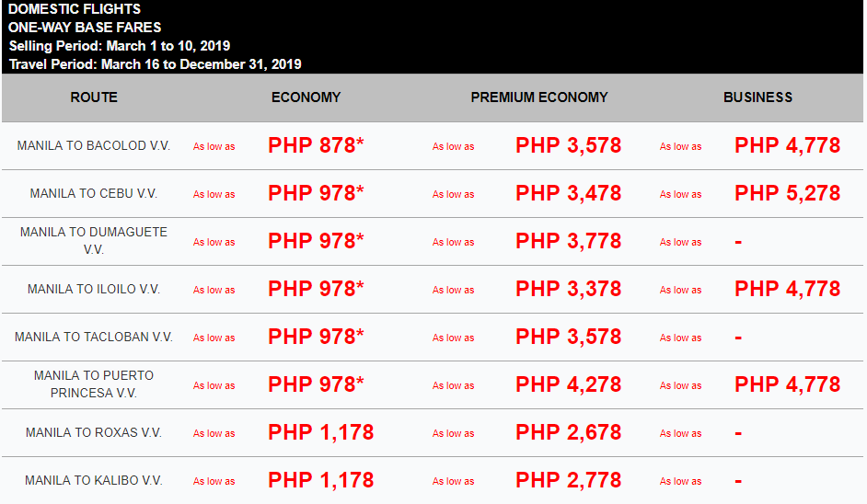Choose Manila to Iloilo business fare PHP 4,778
The width and height of the screenshot is (867, 504).
coord(787,289)
